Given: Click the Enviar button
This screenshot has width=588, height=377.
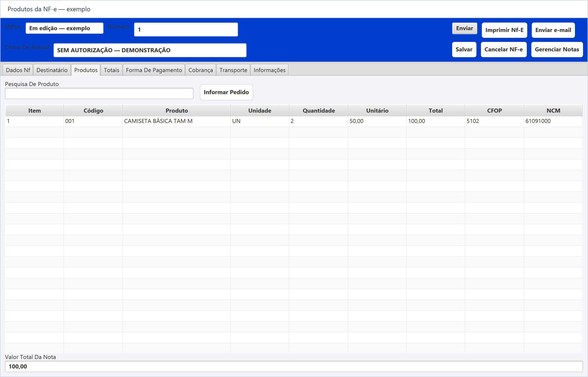Looking at the screenshot, I should (464, 28).
